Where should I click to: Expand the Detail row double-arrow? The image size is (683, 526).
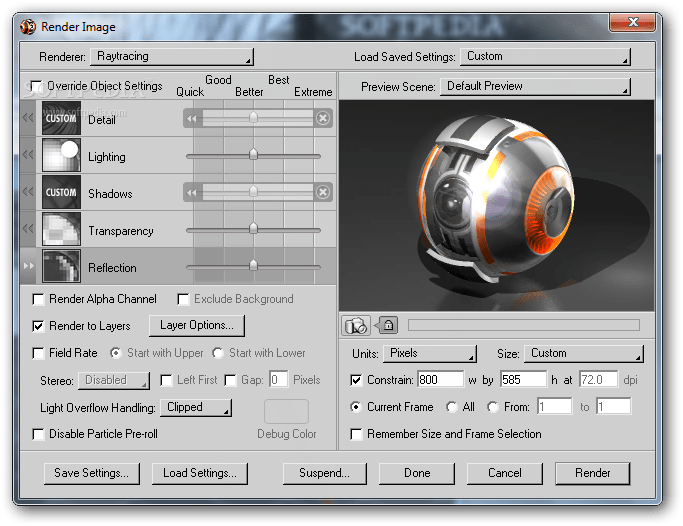[x=28, y=118]
